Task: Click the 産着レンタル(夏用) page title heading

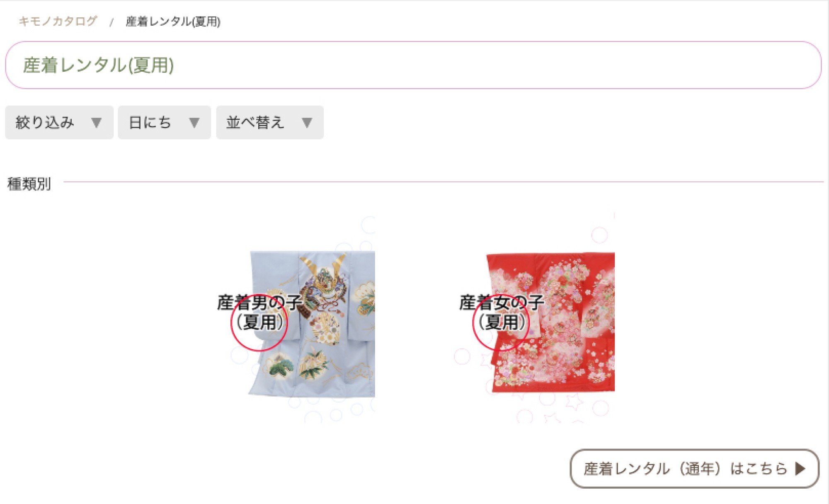Action: [98, 65]
